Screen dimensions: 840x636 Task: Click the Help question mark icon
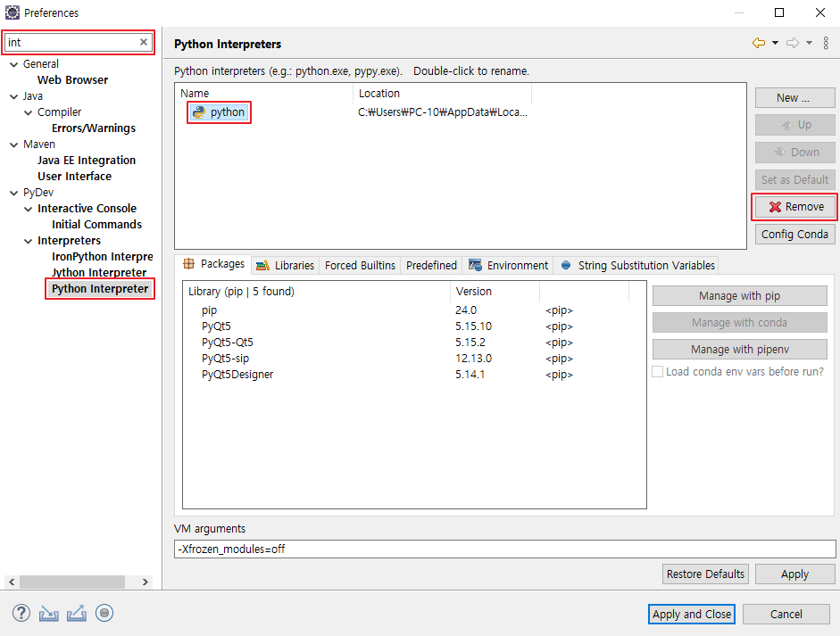click(x=21, y=613)
